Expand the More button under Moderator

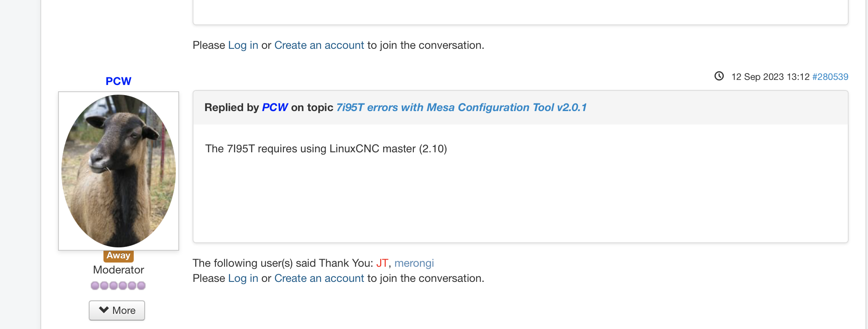(117, 310)
